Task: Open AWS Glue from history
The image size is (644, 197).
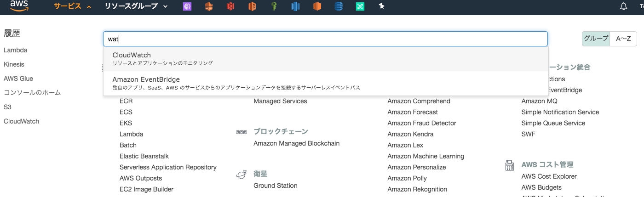Action: coord(18,79)
